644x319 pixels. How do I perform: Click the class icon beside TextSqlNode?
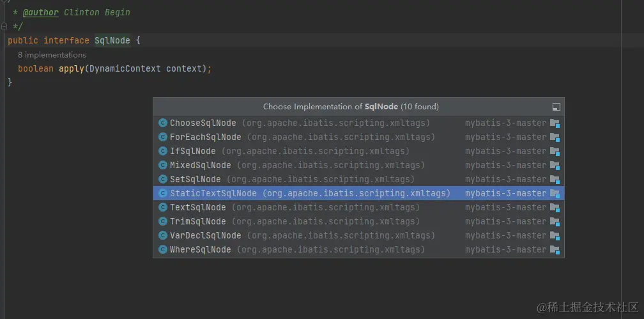click(x=163, y=208)
